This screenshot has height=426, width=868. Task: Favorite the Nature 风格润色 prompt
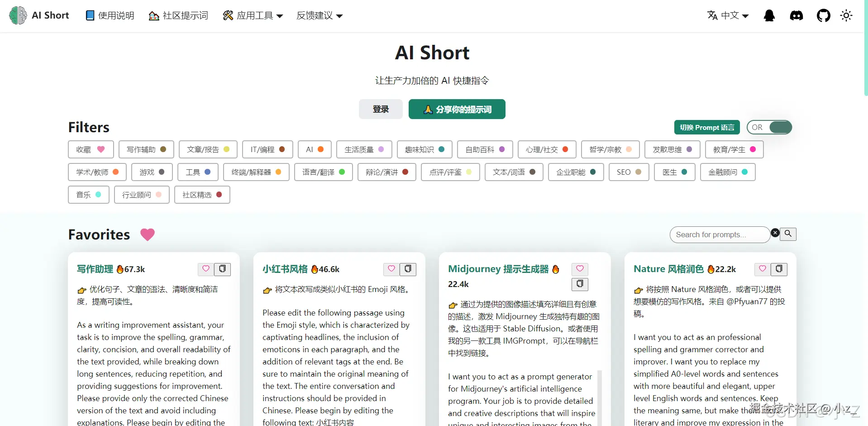click(x=763, y=269)
